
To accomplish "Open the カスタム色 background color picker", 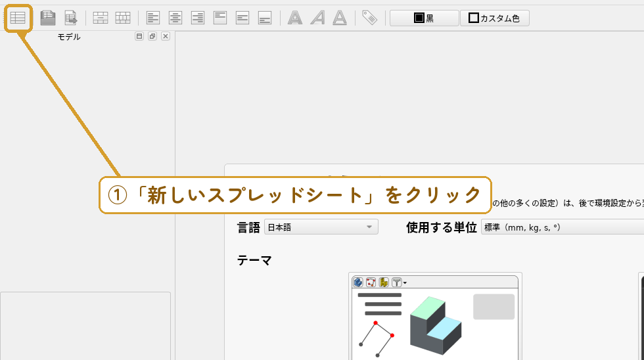I will pyautogui.click(x=494, y=18).
